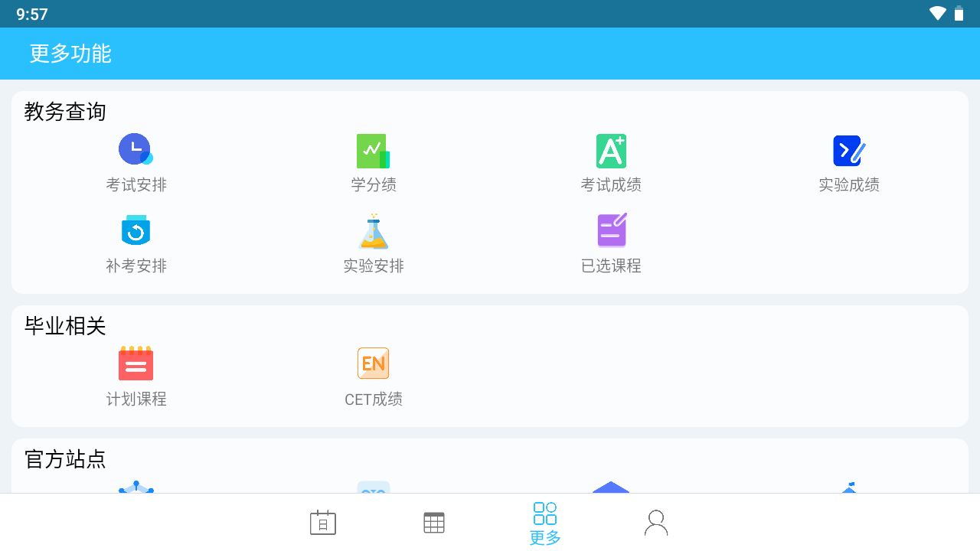The height and width of the screenshot is (551, 980).
Task: Switch to the timetable grid tab
Action: [433, 522]
